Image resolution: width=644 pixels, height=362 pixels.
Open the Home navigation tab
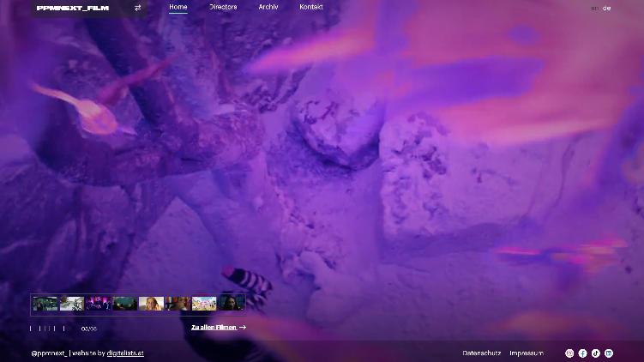point(178,7)
